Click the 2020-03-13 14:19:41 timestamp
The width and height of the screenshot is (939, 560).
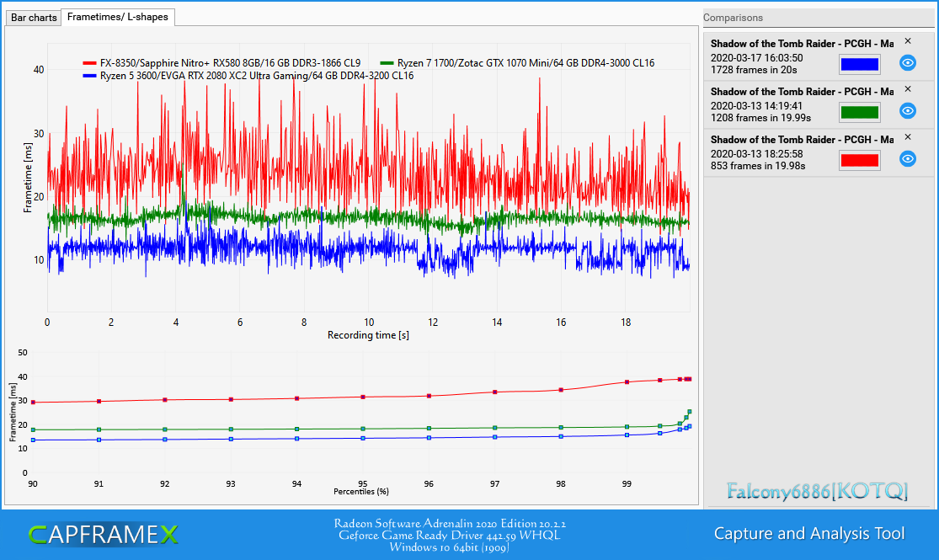[x=757, y=106]
